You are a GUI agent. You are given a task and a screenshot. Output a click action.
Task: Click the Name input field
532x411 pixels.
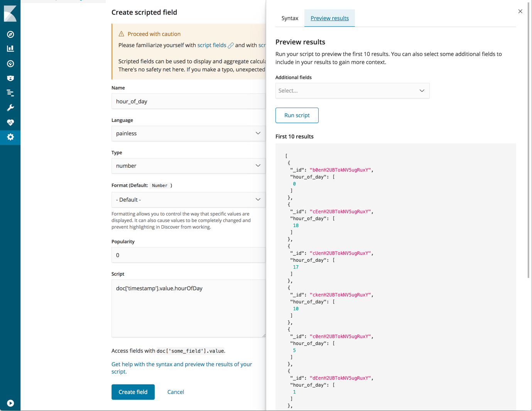coord(188,101)
